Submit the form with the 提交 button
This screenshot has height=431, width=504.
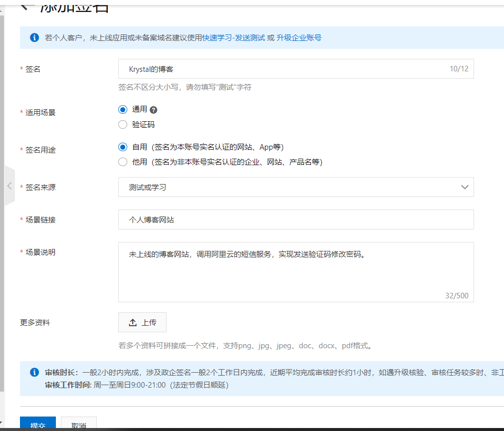(38, 424)
